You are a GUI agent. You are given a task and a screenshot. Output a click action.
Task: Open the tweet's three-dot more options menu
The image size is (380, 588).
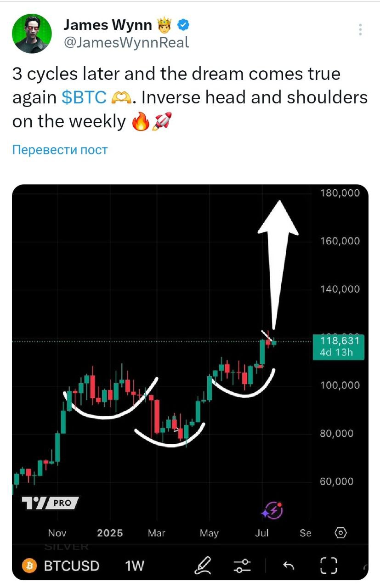point(361,29)
